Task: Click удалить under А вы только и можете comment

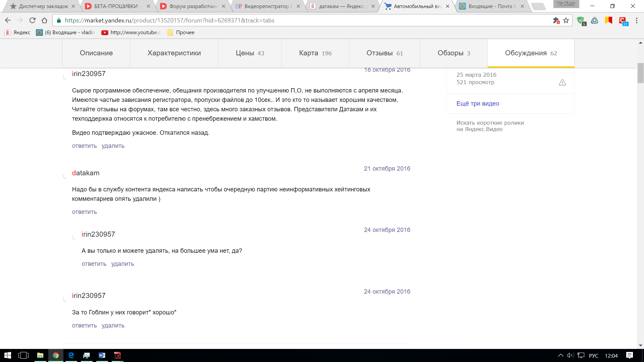Action: [x=123, y=264]
